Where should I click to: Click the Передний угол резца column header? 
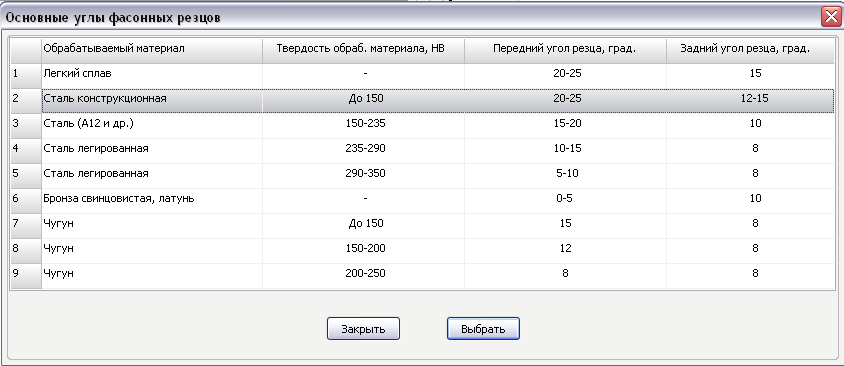tap(565, 50)
